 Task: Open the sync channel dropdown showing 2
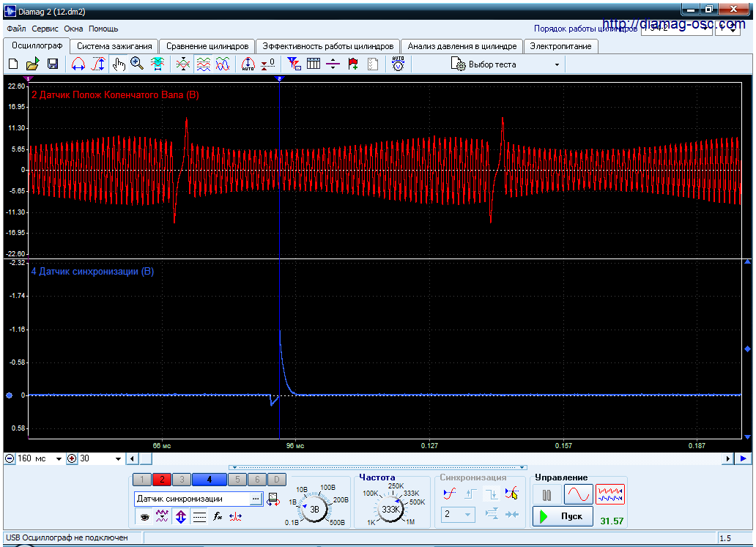458,515
